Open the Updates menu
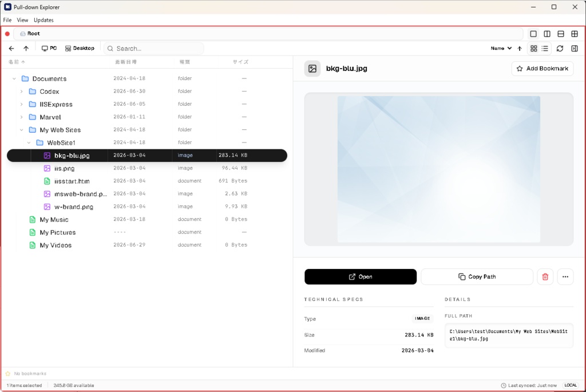 tap(43, 20)
